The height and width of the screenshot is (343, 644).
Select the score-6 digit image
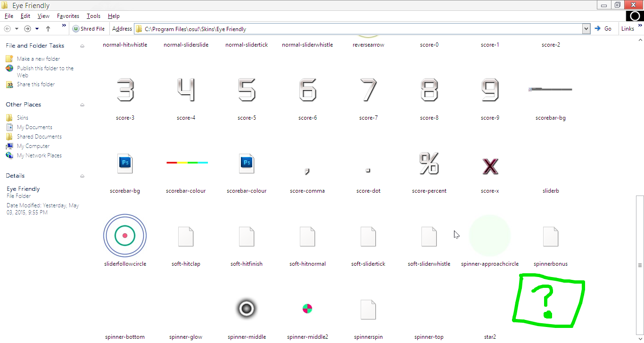(307, 90)
